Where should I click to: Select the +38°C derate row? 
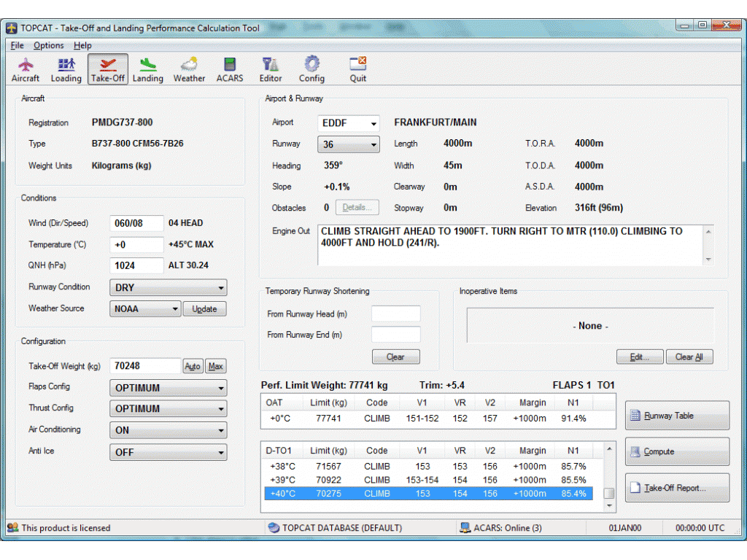point(428,467)
